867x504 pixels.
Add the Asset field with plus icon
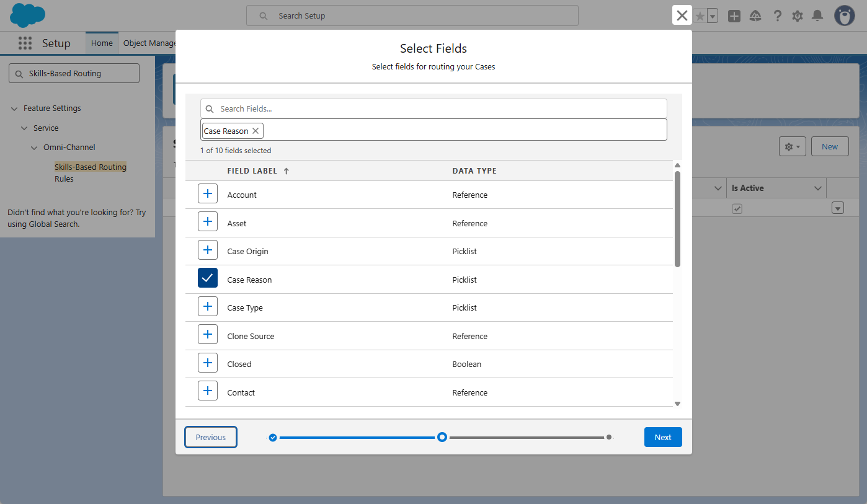click(x=208, y=222)
